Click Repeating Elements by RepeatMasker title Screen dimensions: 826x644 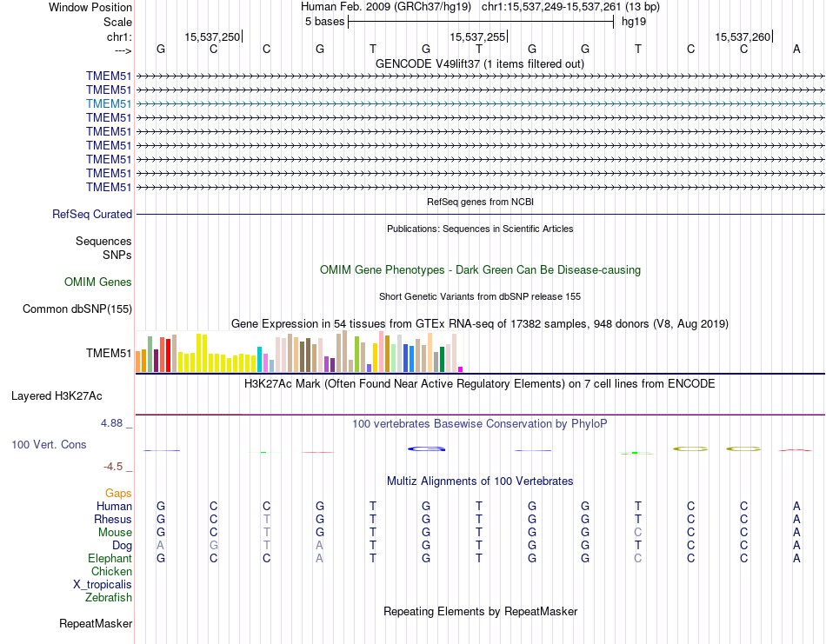pyautogui.click(x=480, y=611)
